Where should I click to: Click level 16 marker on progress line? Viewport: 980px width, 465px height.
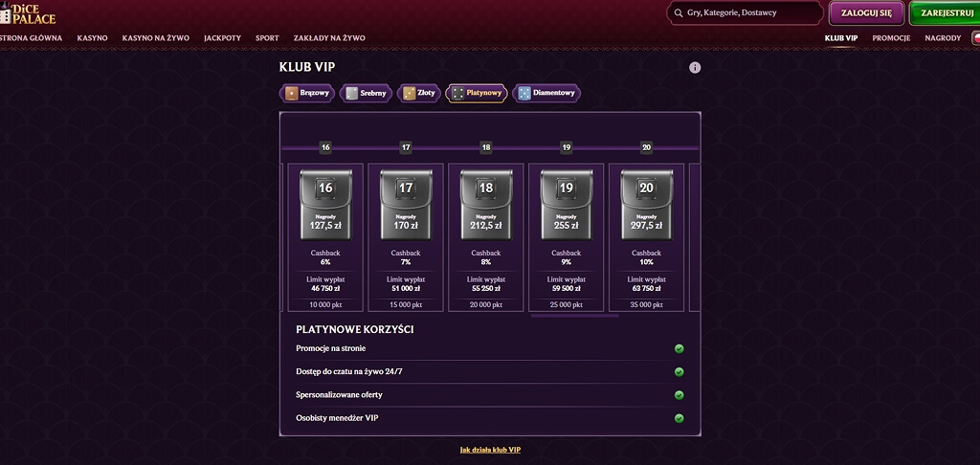[325, 147]
